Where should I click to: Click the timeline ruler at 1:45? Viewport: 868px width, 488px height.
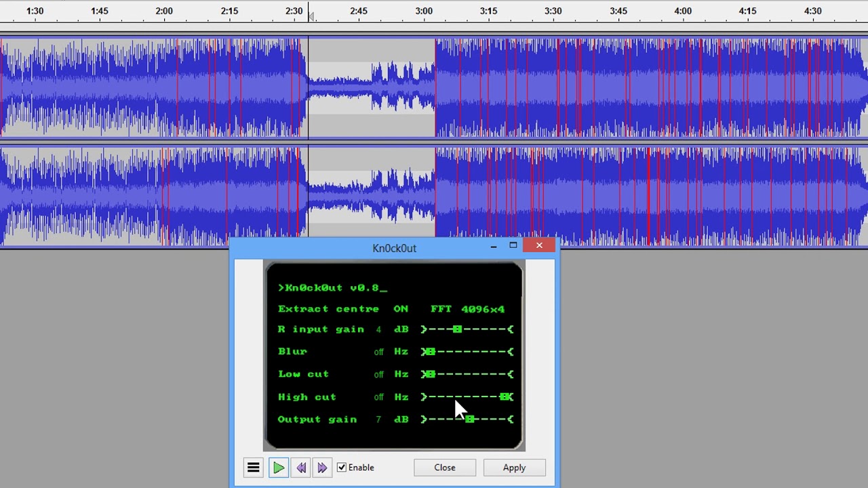[100, 11]
